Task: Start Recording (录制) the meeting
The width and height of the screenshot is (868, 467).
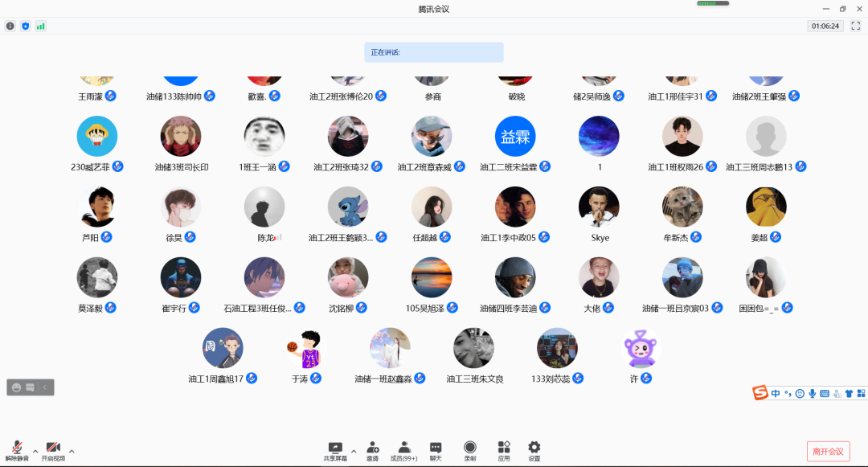Action: click(x=470, y=451)
